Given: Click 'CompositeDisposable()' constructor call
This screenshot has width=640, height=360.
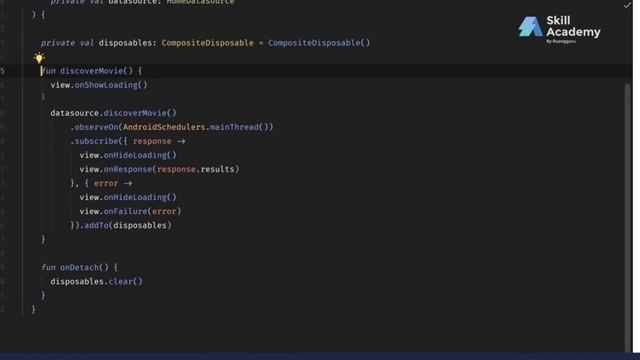Looking at the screenshot, I should (x=319, y=43).
